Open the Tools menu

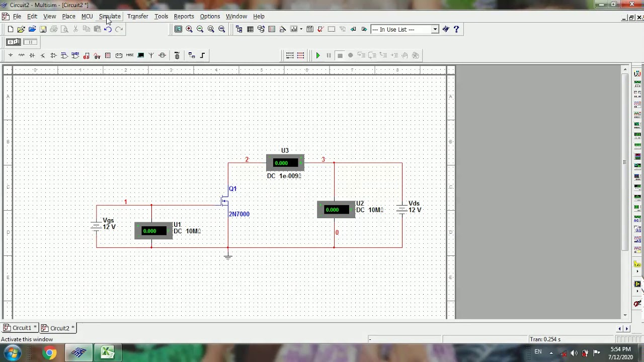pyautogui.click(x=161, y=17)
